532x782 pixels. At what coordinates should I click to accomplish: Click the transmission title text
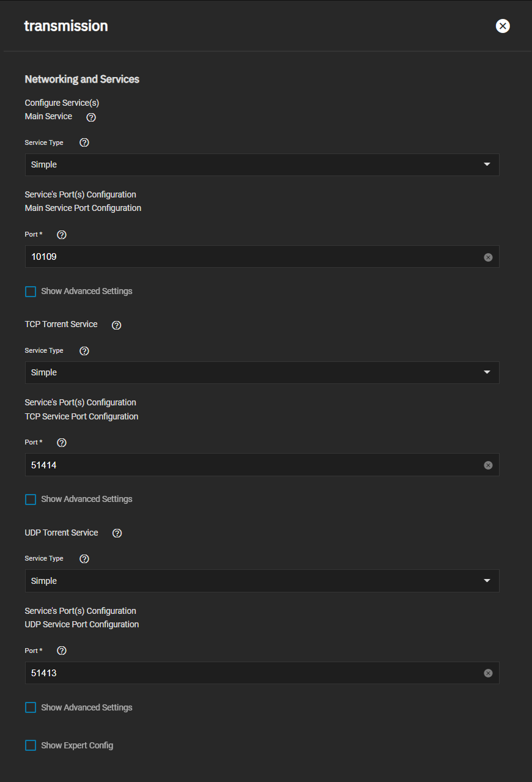tap(66, 26)
